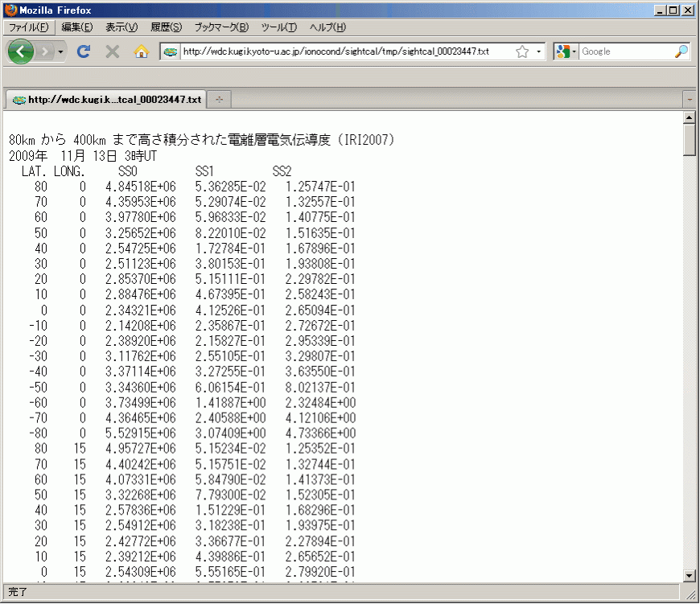Reload the current page
The image size is (700, 604).
(x=84, y=51)
